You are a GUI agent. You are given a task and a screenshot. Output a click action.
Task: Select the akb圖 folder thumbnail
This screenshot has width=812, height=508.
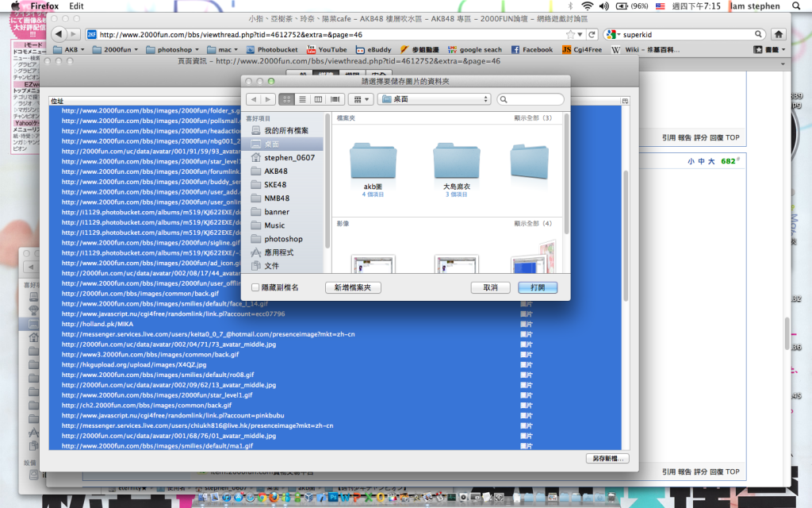373,163
